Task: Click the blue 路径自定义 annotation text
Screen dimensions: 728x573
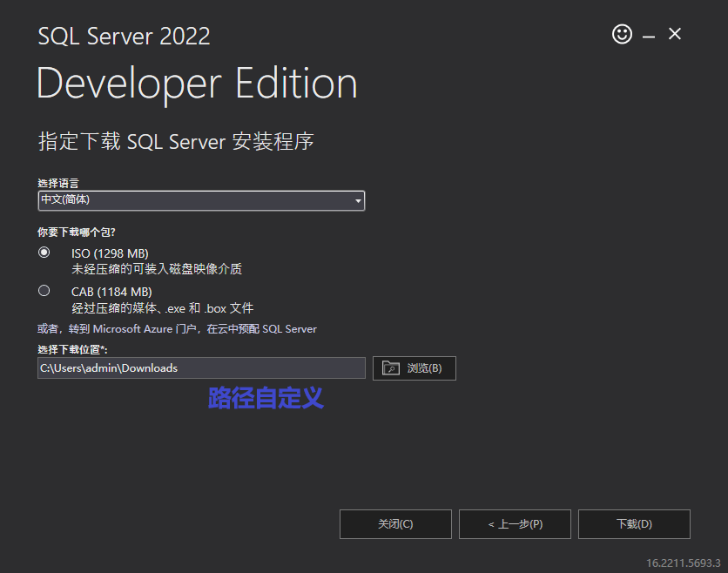Action: (x=266, y=398)
